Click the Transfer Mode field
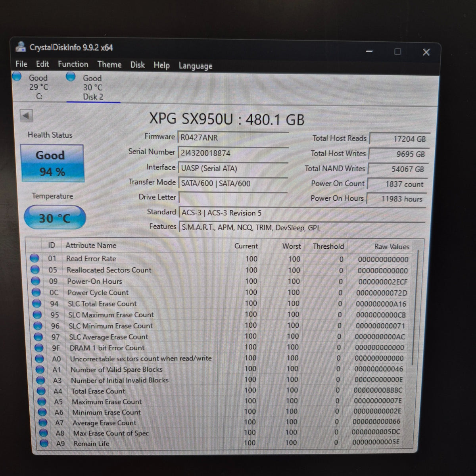The width and height of the screenshot is (476, 476). click(233, 183)
